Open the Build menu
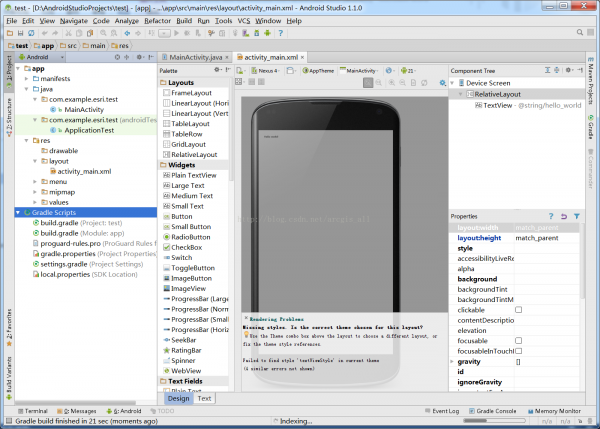The height and width of the screenshot is (429, 600). (x=184, y=21)
